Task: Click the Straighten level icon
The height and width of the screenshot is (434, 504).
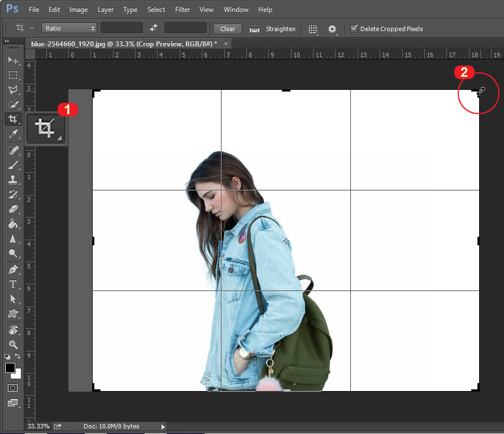Action: (x=255, y=29)
